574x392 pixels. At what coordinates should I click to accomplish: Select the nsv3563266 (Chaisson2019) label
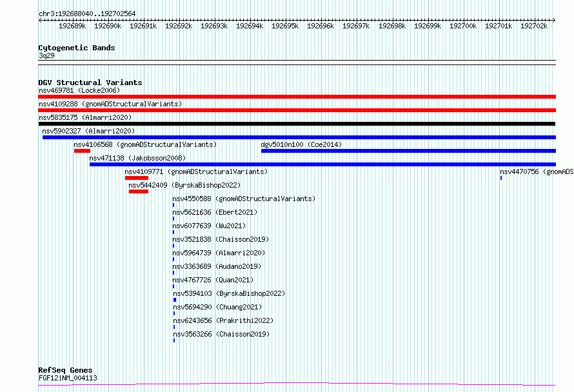pos(221,334)
